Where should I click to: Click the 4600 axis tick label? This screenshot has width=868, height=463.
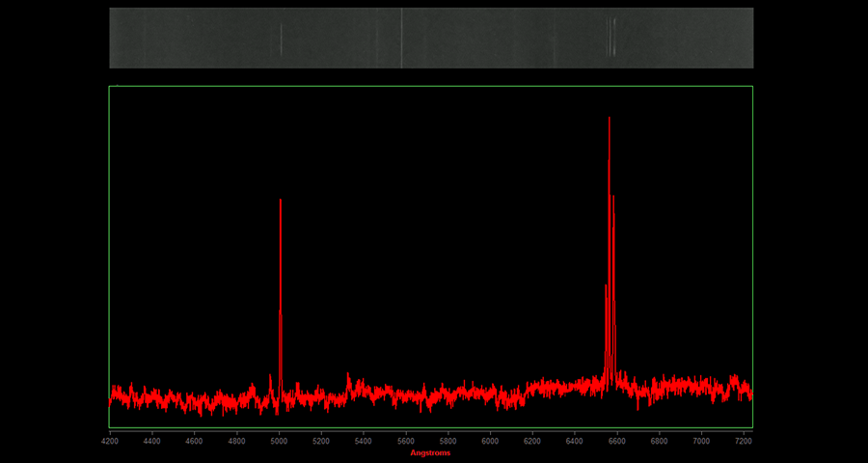pyautogui.click(x=194, y=441)
